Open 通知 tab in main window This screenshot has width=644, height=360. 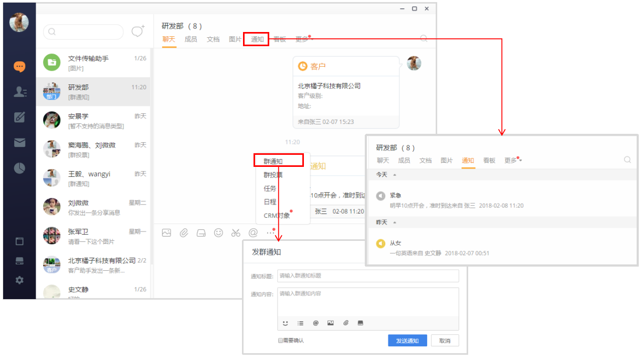pos(257,39)
